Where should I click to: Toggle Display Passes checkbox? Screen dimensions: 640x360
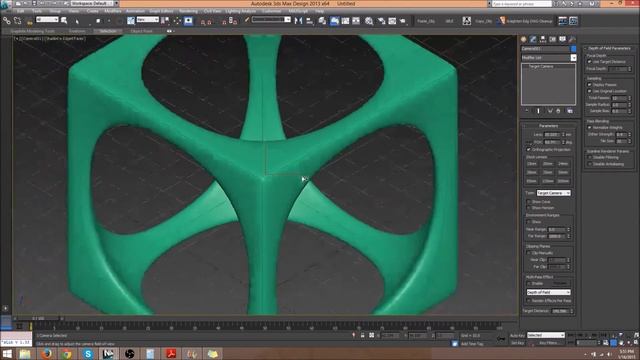click(590, 84)
